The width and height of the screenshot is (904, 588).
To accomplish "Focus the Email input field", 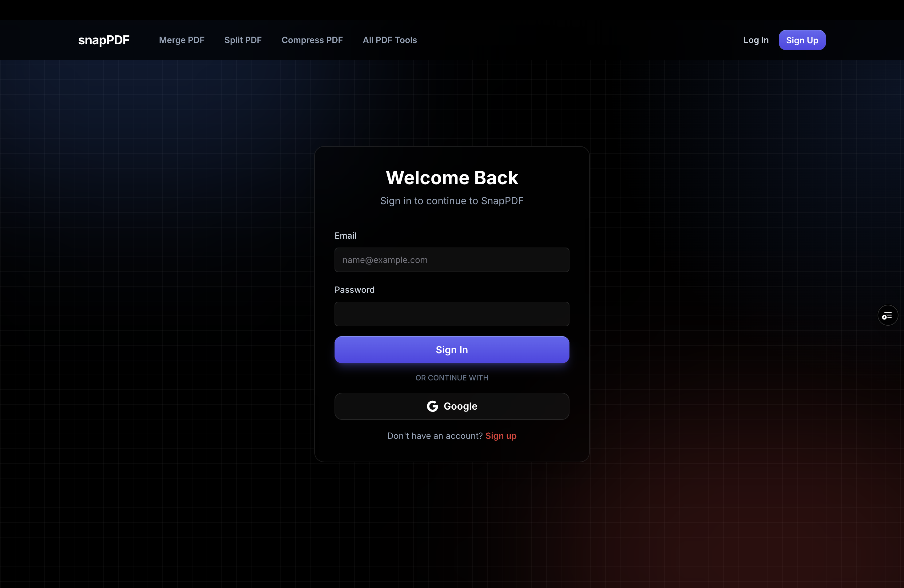I will click(x=452, y=260).
